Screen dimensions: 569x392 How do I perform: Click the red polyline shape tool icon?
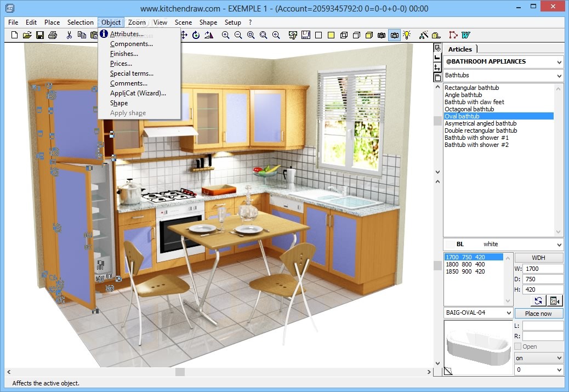[x=453, y=35]
